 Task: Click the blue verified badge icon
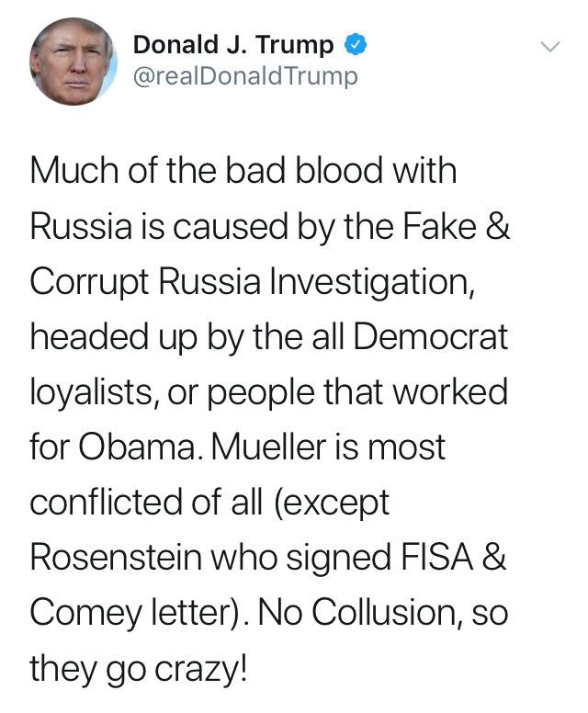click(x=355, y=45)
